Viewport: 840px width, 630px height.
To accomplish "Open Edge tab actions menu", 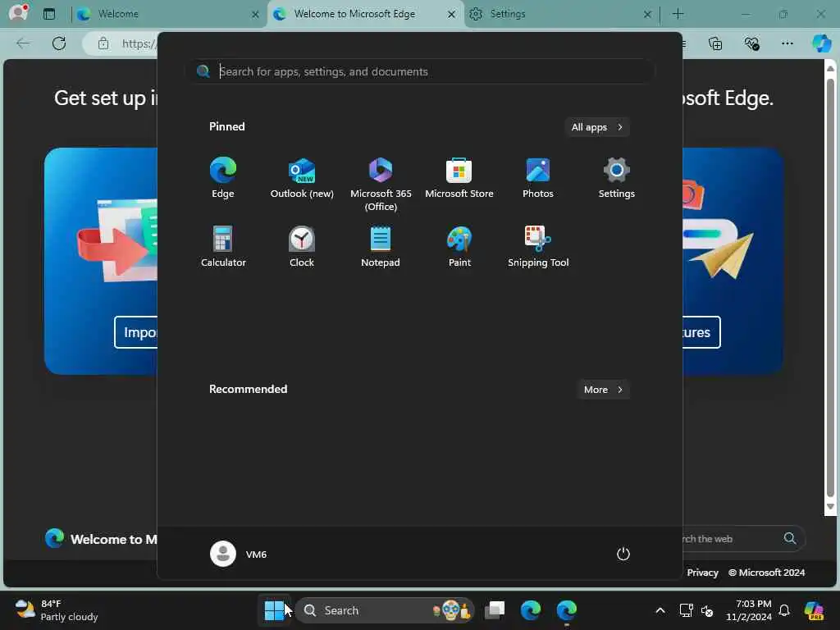I will [48, 14].
